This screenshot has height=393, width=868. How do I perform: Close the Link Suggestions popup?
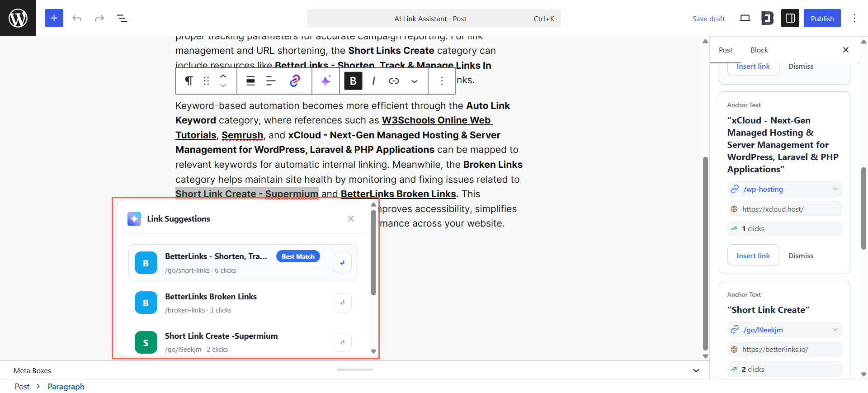pos(351,219)
